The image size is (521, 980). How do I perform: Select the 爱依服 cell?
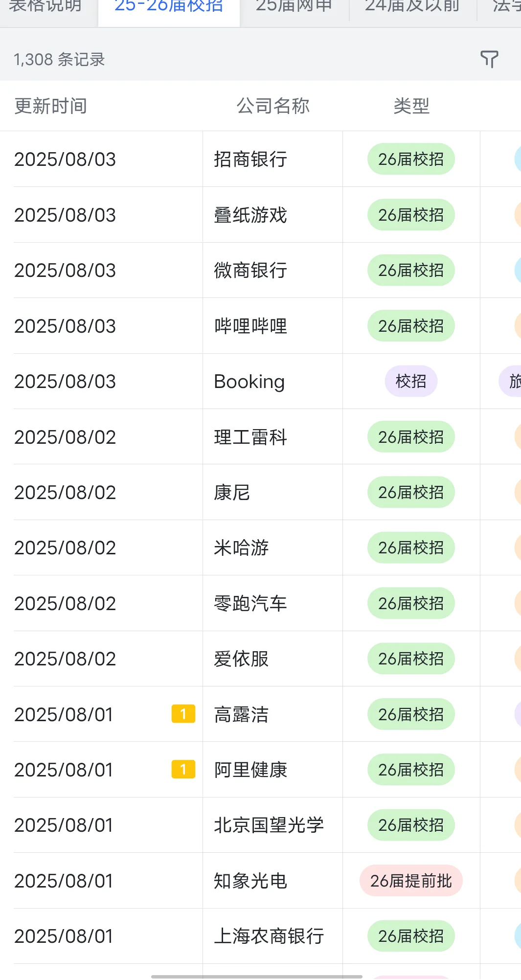[x=272, y=659]
